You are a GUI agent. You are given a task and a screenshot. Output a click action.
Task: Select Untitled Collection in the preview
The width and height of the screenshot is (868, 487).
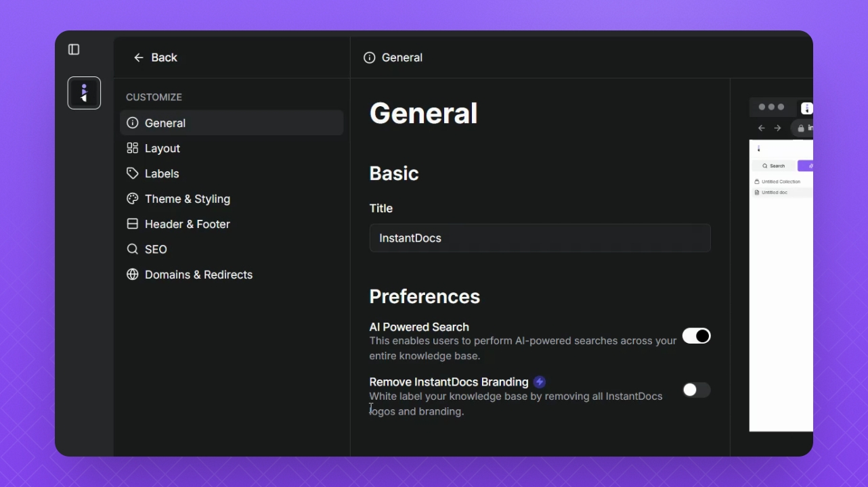coord(781,181)
